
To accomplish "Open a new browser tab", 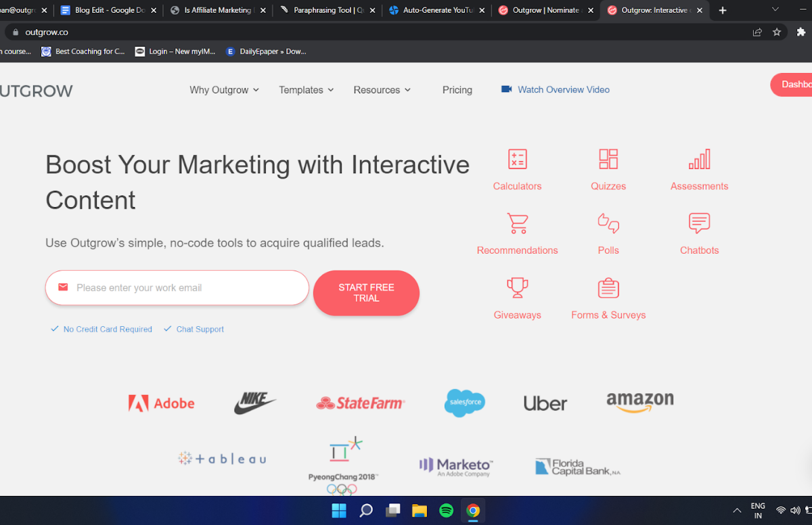I will pos(723,10).
